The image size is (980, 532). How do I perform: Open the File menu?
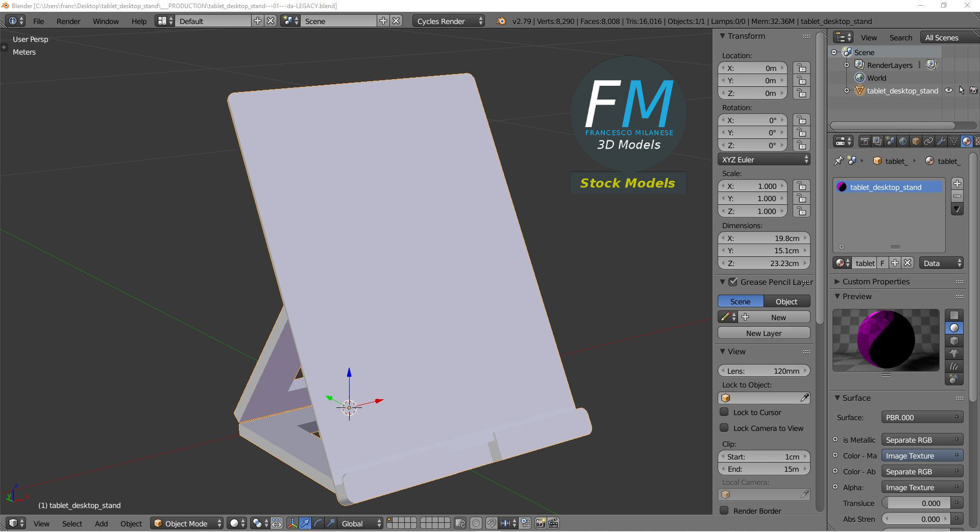coord(38,21)
